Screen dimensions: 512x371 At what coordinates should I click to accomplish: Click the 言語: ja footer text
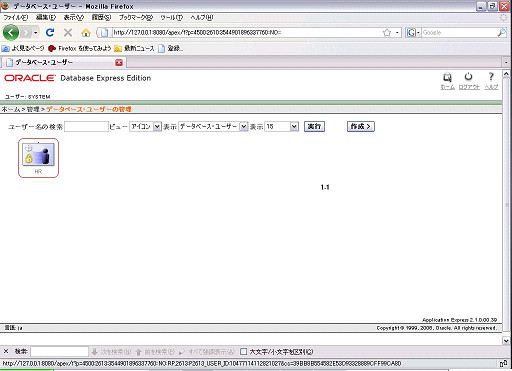[13, 328]
